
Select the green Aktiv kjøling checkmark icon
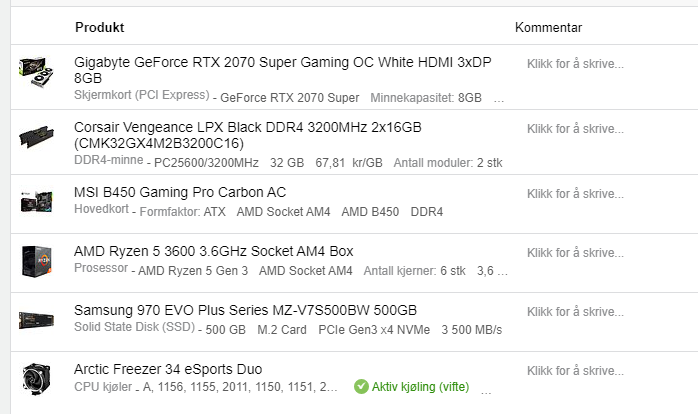coord(361,386)
